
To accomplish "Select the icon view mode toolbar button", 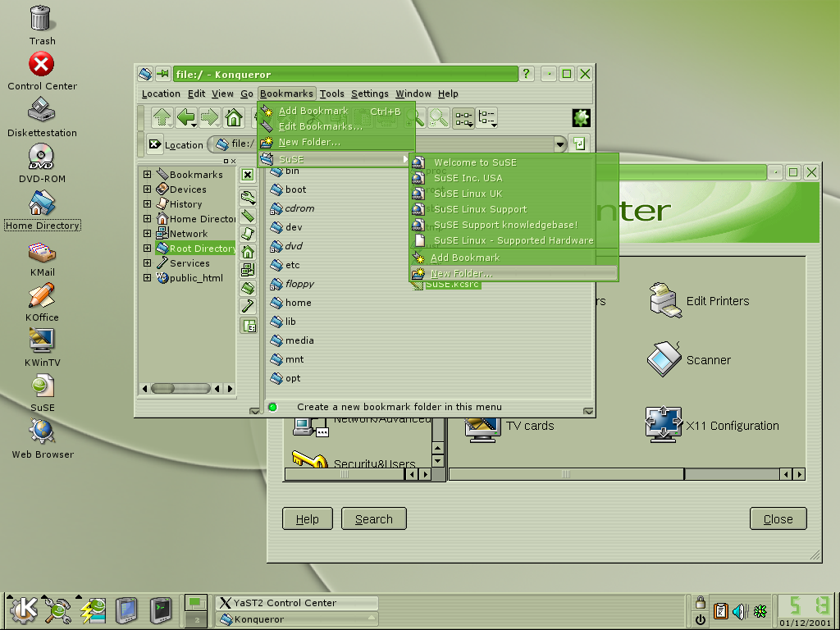I will click(x=463, y=117).
